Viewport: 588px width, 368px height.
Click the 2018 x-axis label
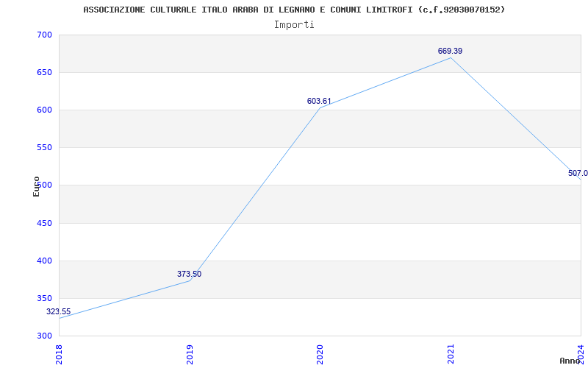point(60,355)
